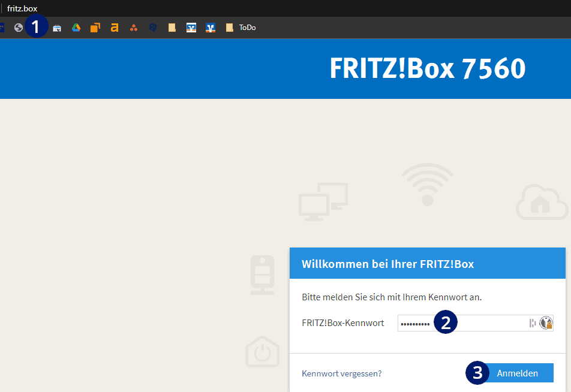Click the fritz.box address text

tap(22, 8)
